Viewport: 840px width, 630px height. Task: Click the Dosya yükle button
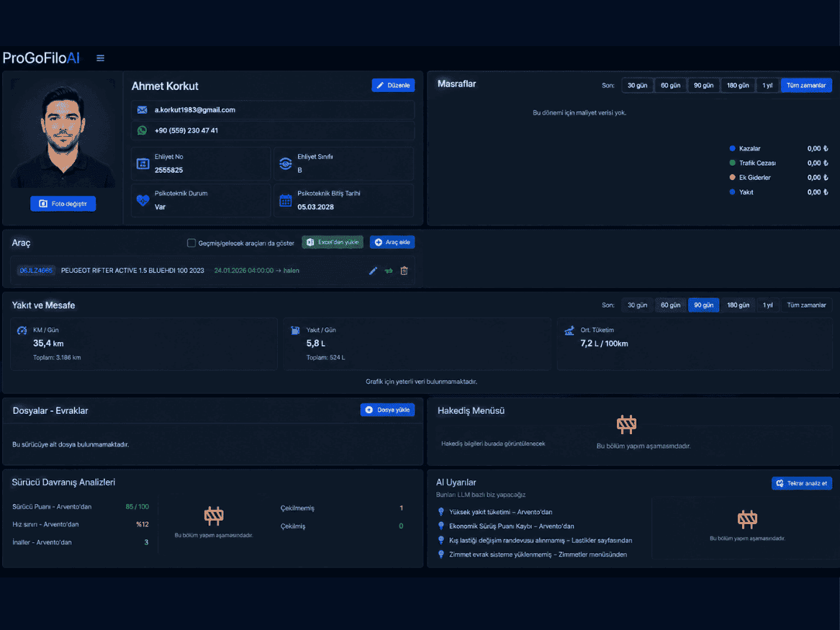click(x=387, y=410)
